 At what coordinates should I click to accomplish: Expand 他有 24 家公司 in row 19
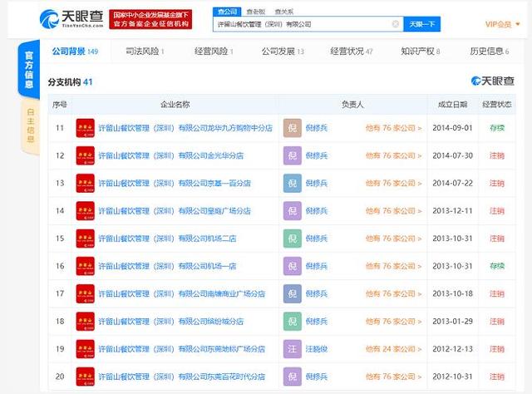[393, 349]
